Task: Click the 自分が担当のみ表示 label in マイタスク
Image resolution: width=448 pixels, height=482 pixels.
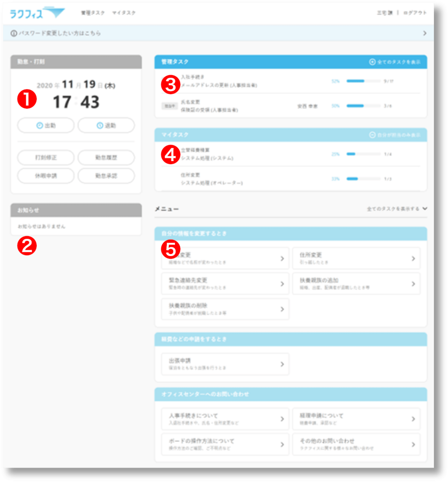Action: tap(399, 135)
